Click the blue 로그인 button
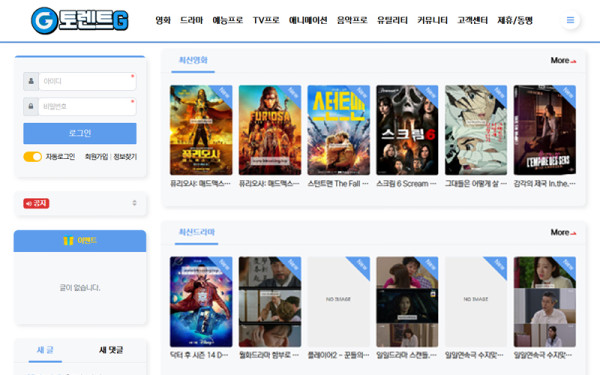The width and height of the screenshot is (600, 375). click(80, 133)
